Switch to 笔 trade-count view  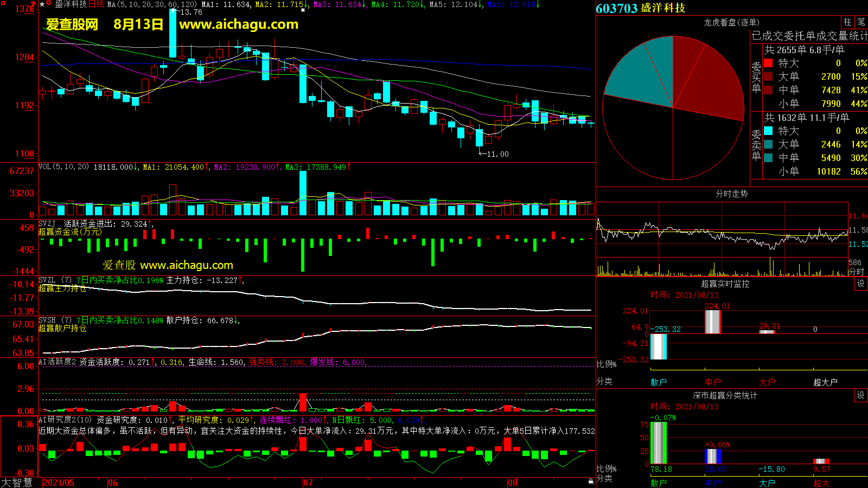click(x=861, y=22)
